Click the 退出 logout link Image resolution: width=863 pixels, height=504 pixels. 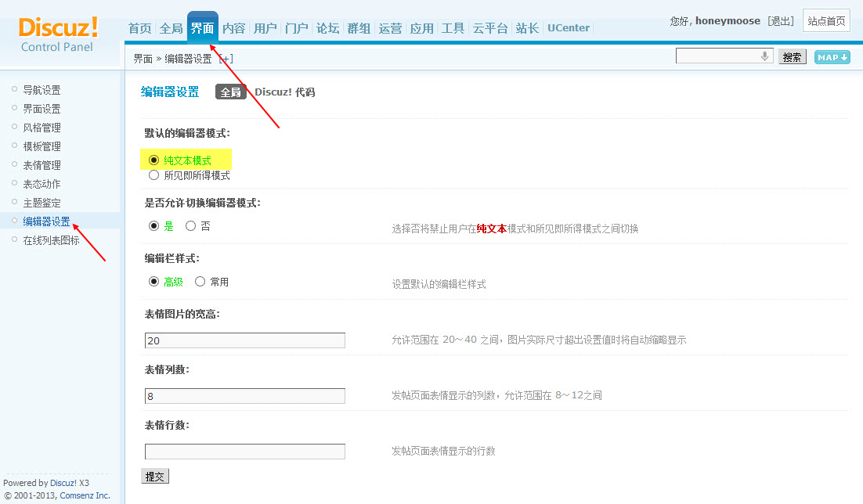tap(781, 21)
